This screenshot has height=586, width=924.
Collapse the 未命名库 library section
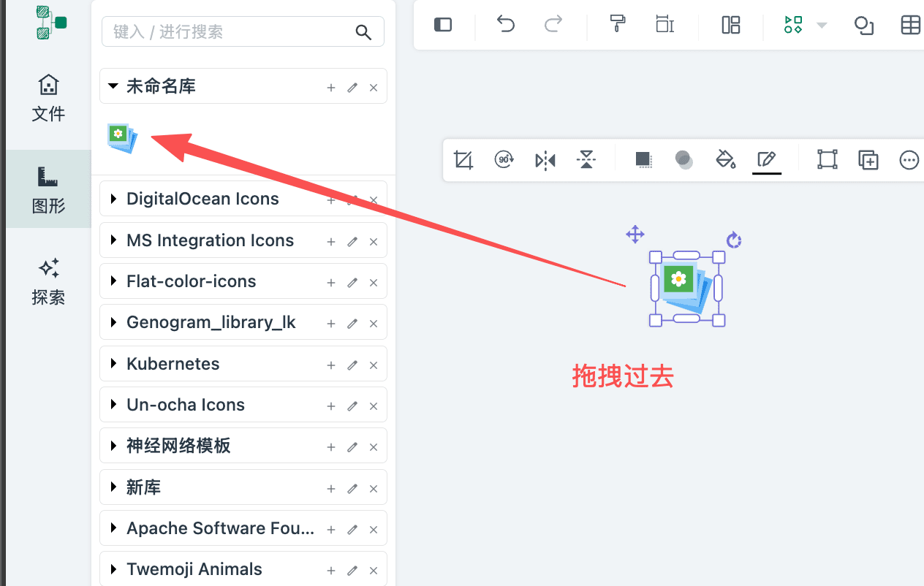[x=113, y=86]
